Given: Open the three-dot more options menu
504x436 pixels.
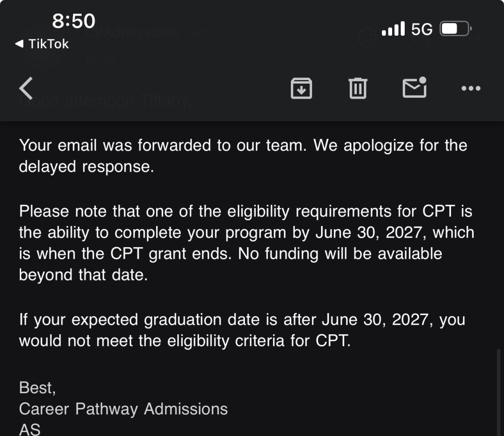Looking at the screenshot, I should (471, 89).
